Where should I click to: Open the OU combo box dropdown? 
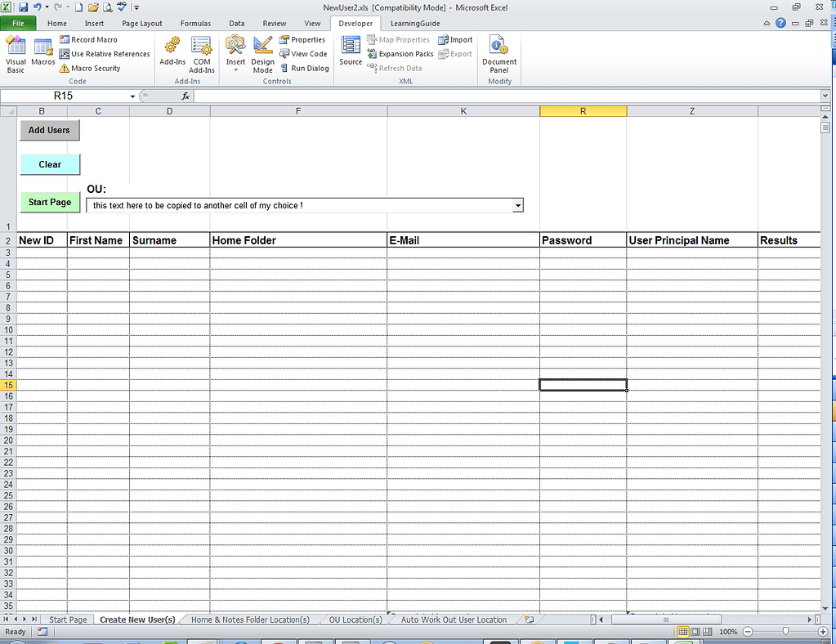[x=517, y=205]
